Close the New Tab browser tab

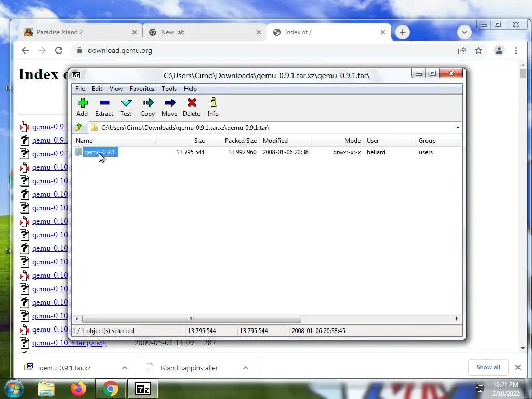pos(259,32)
